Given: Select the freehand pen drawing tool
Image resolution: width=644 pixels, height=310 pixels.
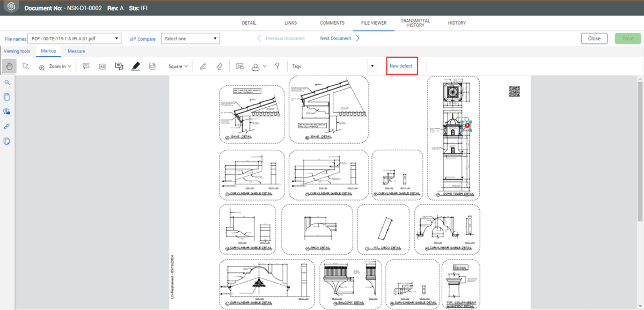Looking at the screenshot, I should click(203, 67).
